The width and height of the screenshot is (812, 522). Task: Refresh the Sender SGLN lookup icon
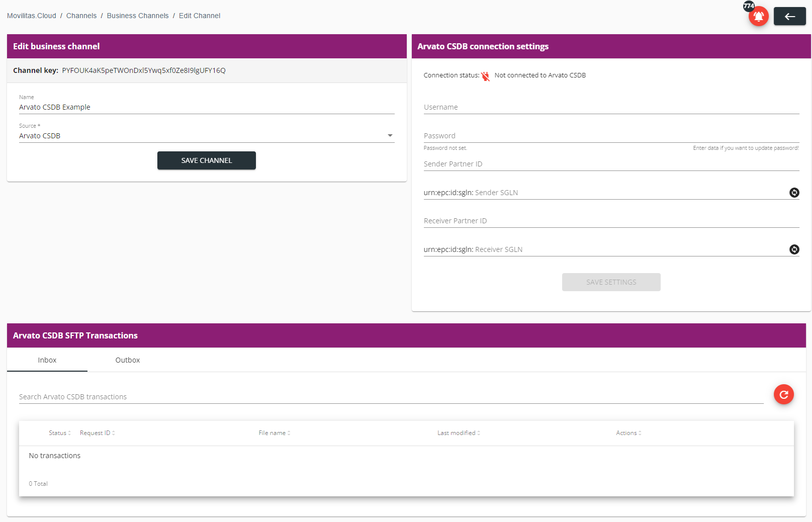[794, 193]
